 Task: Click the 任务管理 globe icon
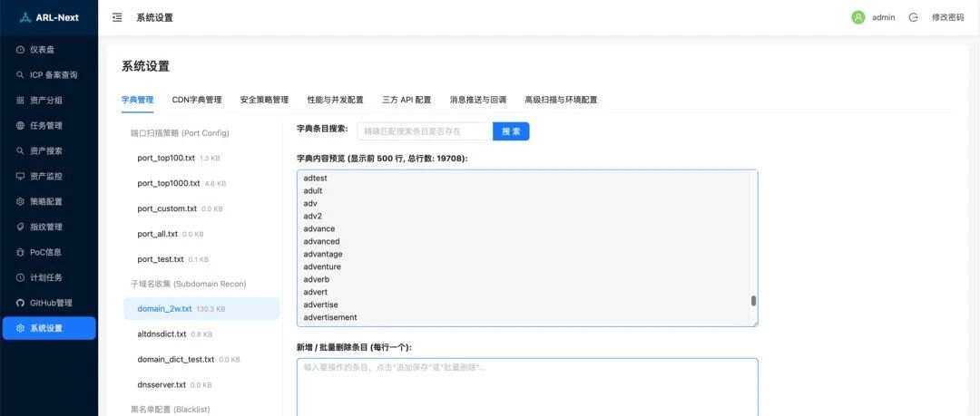tap(20, 126)
